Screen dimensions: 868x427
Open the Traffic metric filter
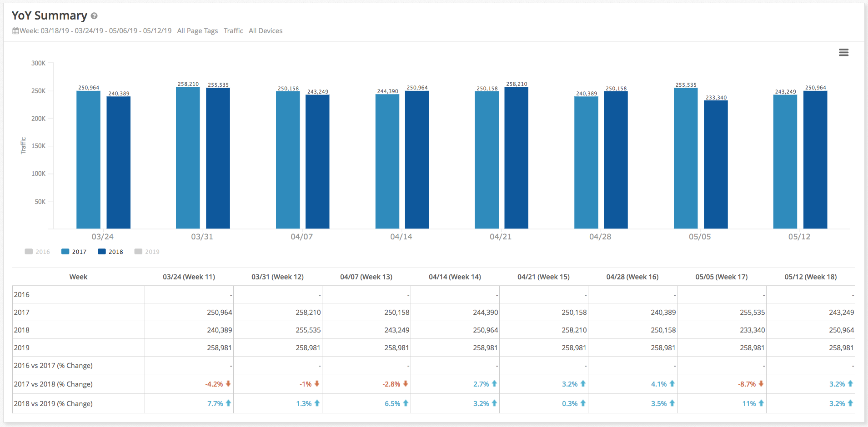[x=233, y=31]
